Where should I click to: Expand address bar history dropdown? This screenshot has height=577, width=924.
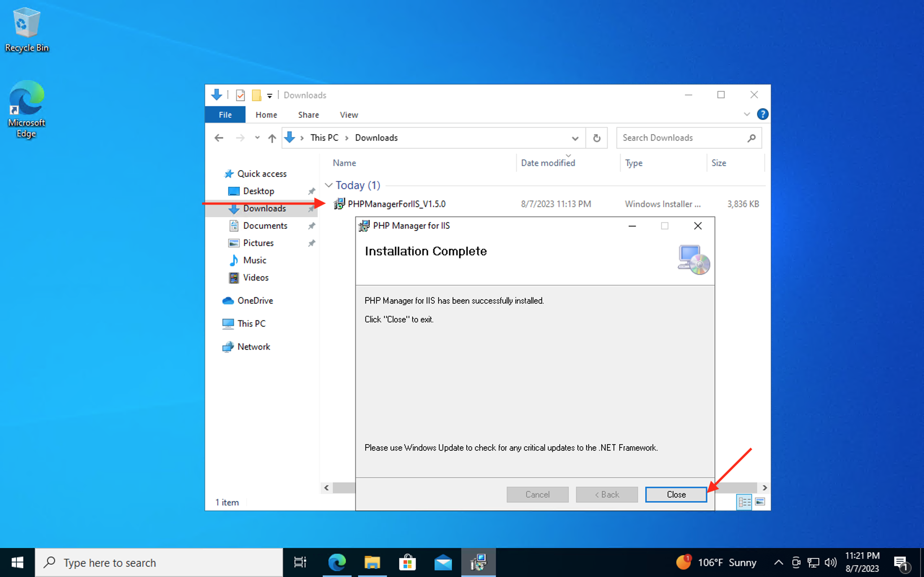tap(575, 138)
